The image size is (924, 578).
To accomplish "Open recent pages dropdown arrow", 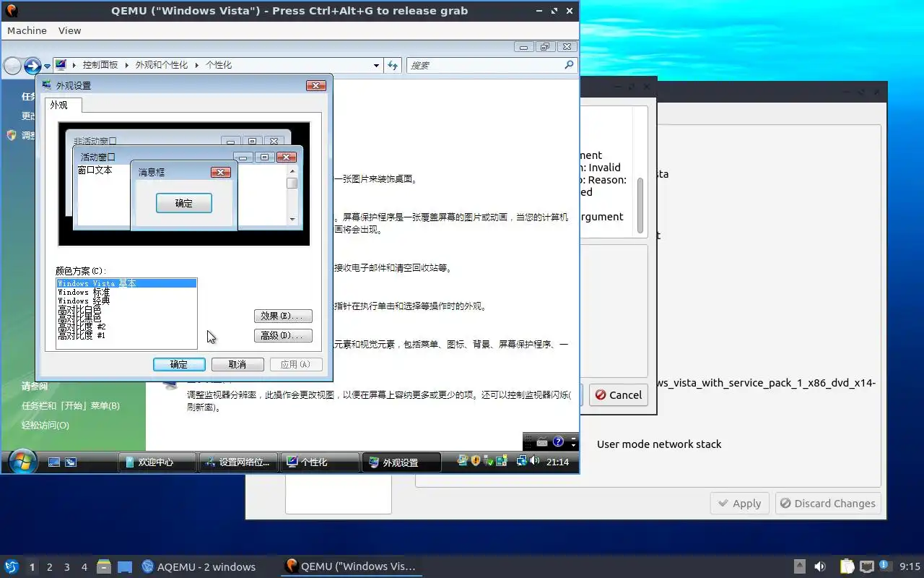I will click(x=47, y=66).
